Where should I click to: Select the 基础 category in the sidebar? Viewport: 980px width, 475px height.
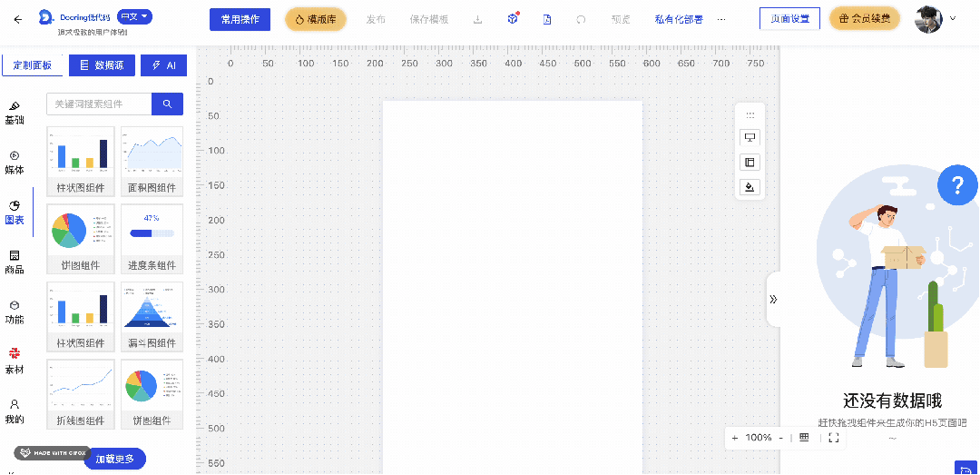(x=15, y=113)
